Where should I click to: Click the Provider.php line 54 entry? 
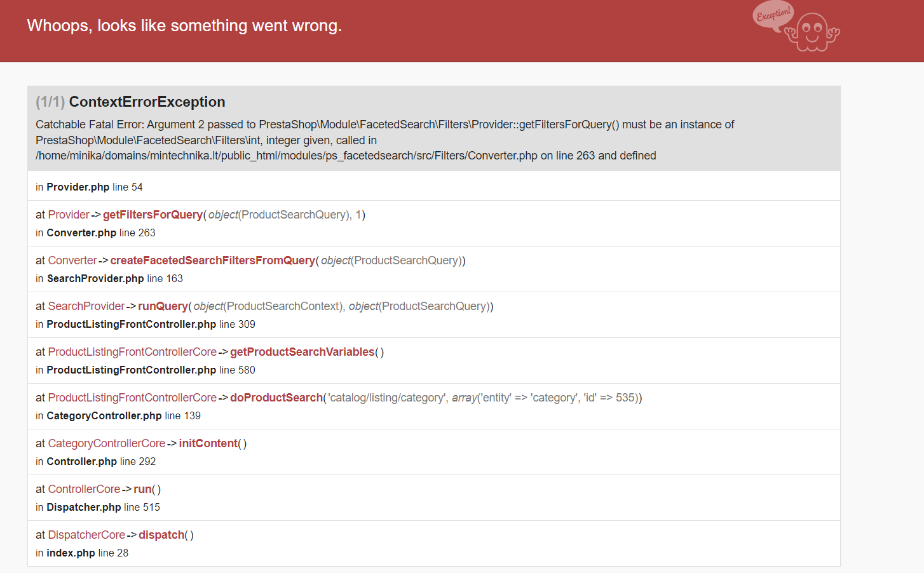click(x=89, y=187)
